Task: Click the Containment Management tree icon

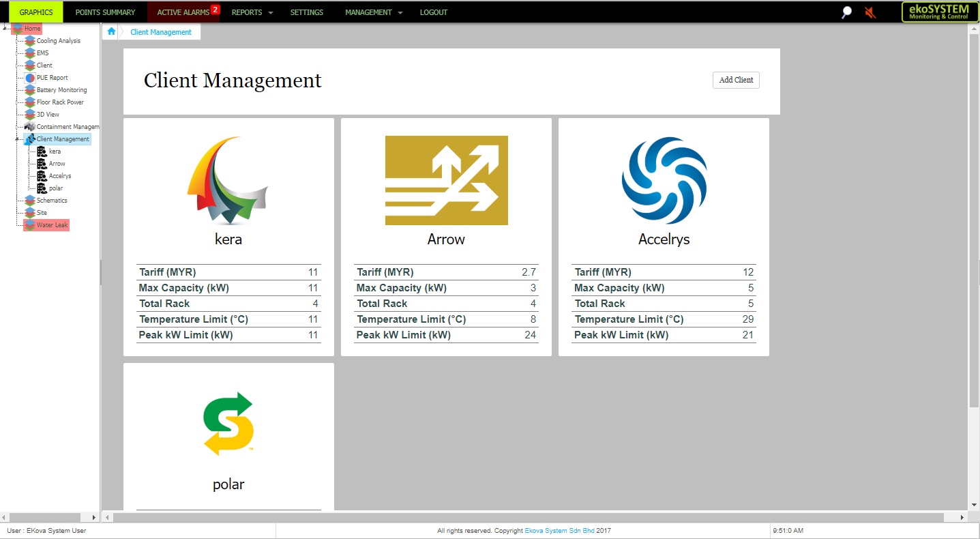Action: pyautogui.click(x=29, y=127)
